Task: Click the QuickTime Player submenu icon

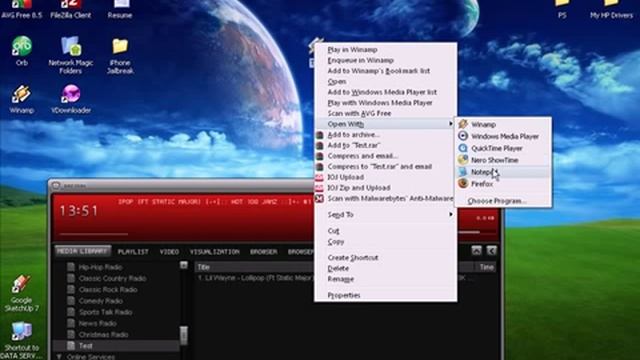Action: pyautogui.click(x=463, y=148)
